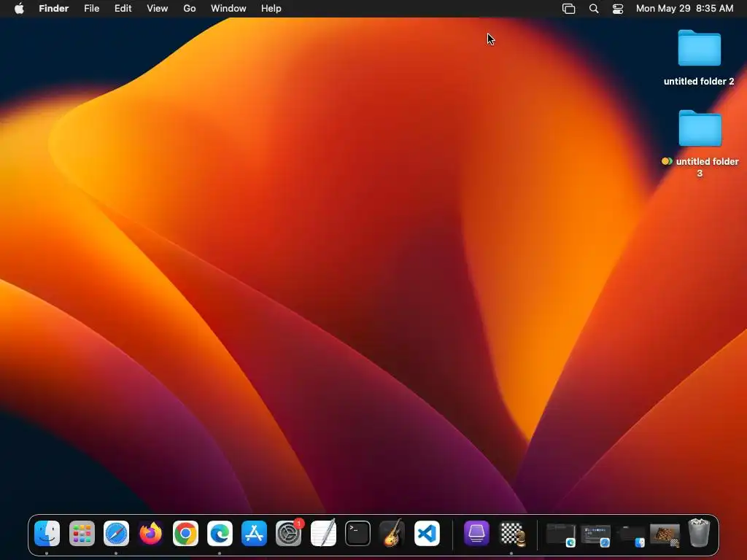Open System Settings with notification badge
Screen dimensions: 747x560
(x=289, y=533)
